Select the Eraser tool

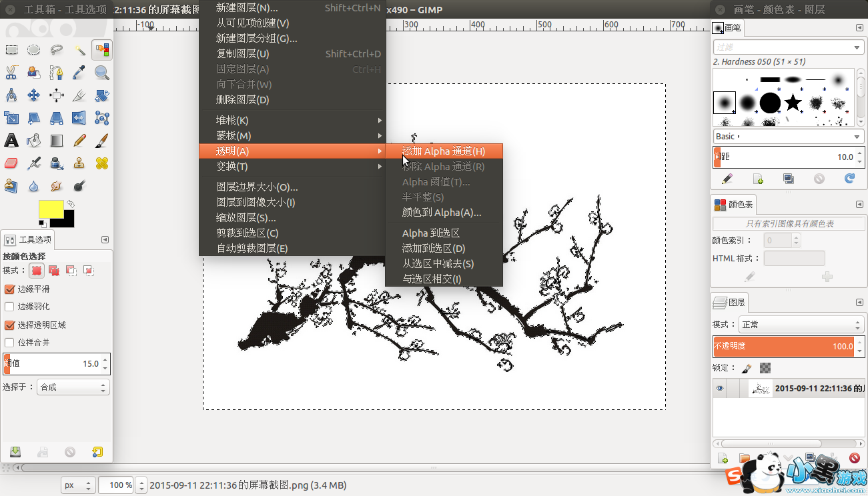pyautogui.click(x=11, y=163)
